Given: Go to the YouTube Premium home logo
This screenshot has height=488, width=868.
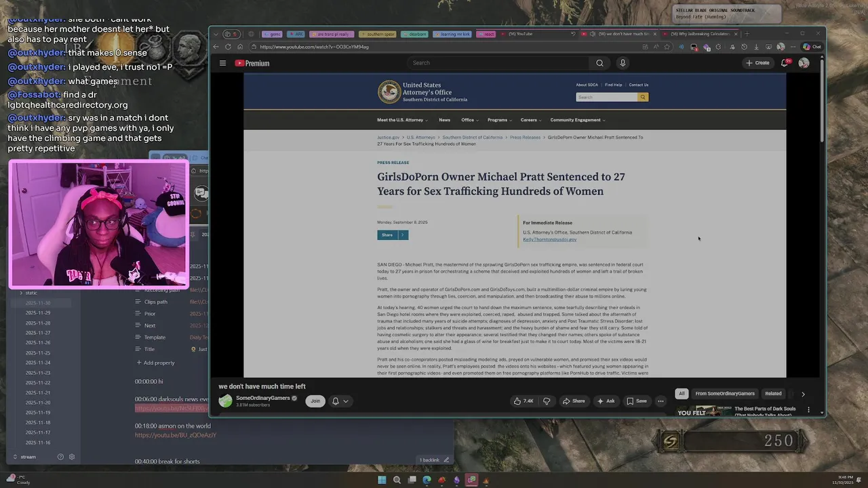Looking at the screenshot, I should coord(252,63).
